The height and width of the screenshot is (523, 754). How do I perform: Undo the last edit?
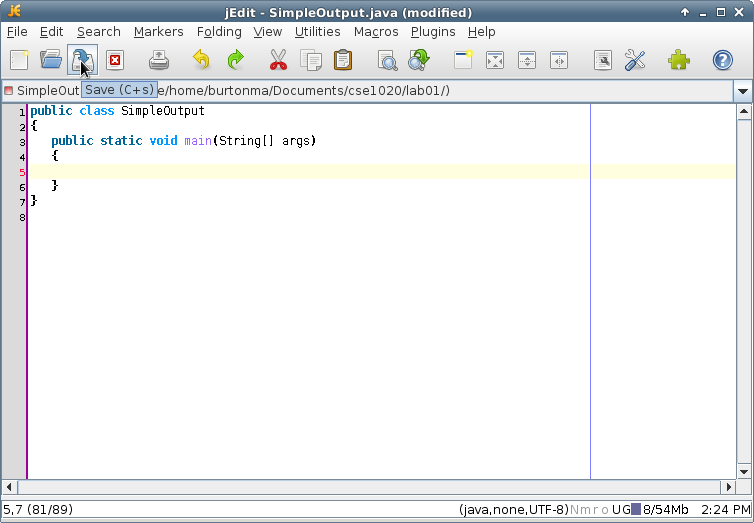(201, 60)
